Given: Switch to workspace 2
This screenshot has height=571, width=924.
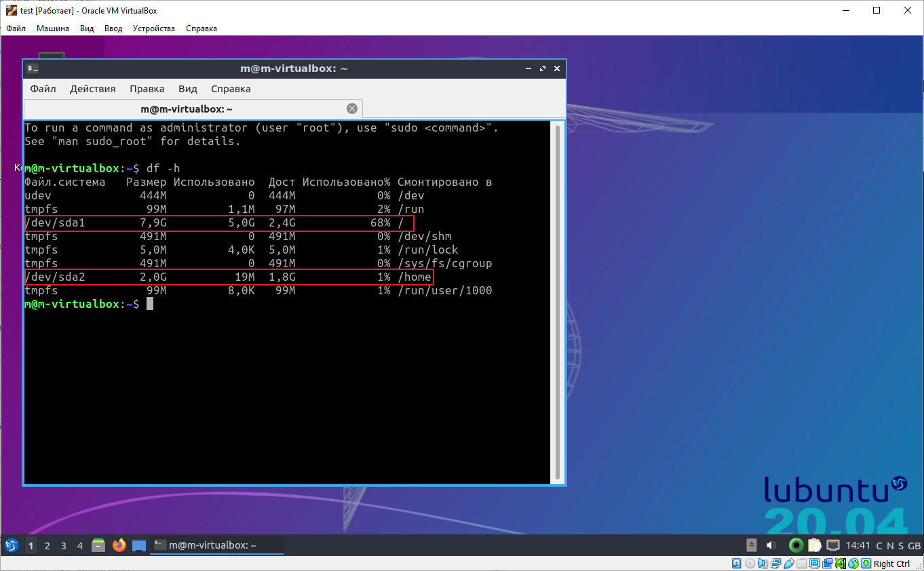Looking at the screenshot, I should (47, 545).
